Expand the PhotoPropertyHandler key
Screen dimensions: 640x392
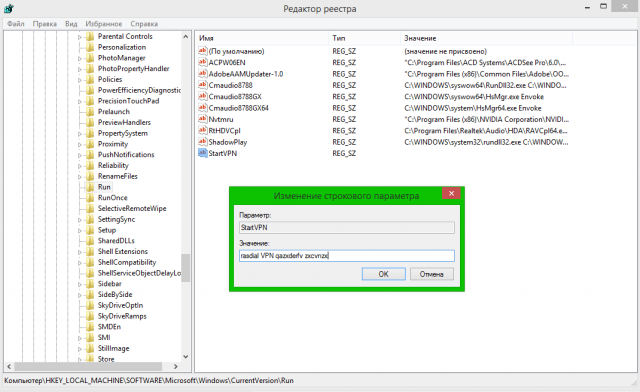(x=80, y=69)
